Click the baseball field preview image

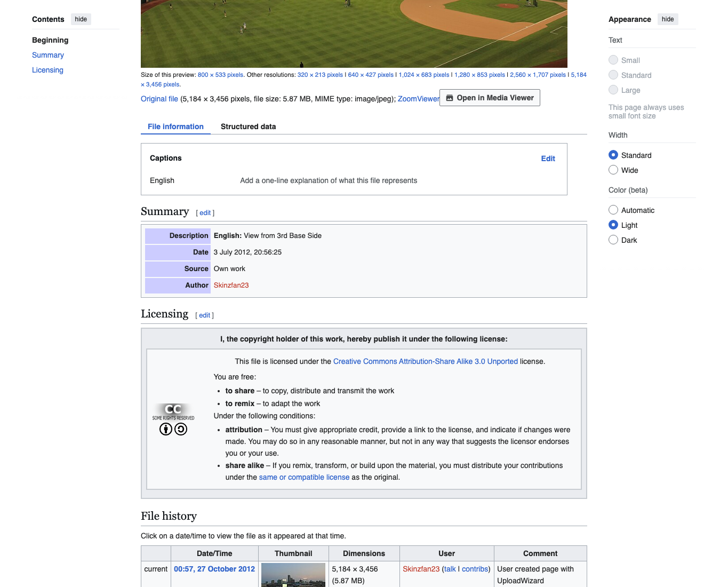pyautogui.click(x=354, y=34)
